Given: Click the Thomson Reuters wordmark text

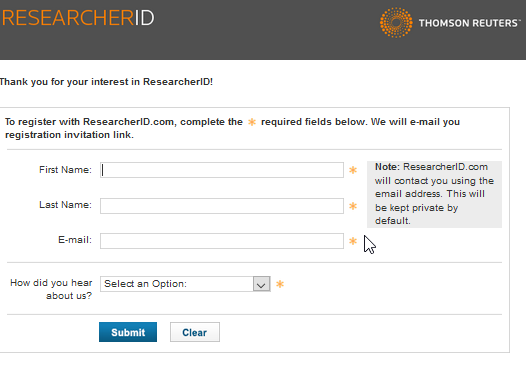Looking at the screenshot, I should coord(469,23).
